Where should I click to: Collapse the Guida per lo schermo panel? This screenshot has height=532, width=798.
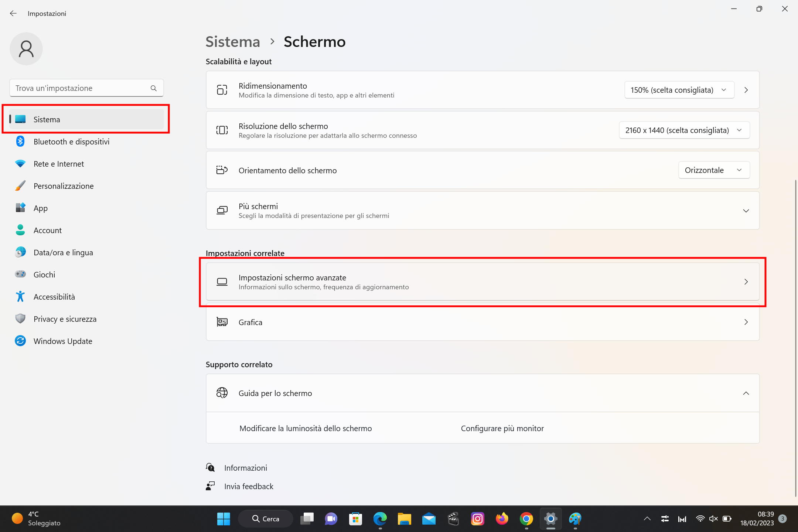coord(746,393)
